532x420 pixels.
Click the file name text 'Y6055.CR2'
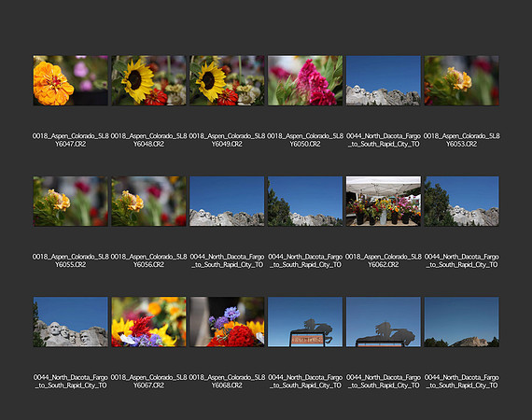click(71, 265)
